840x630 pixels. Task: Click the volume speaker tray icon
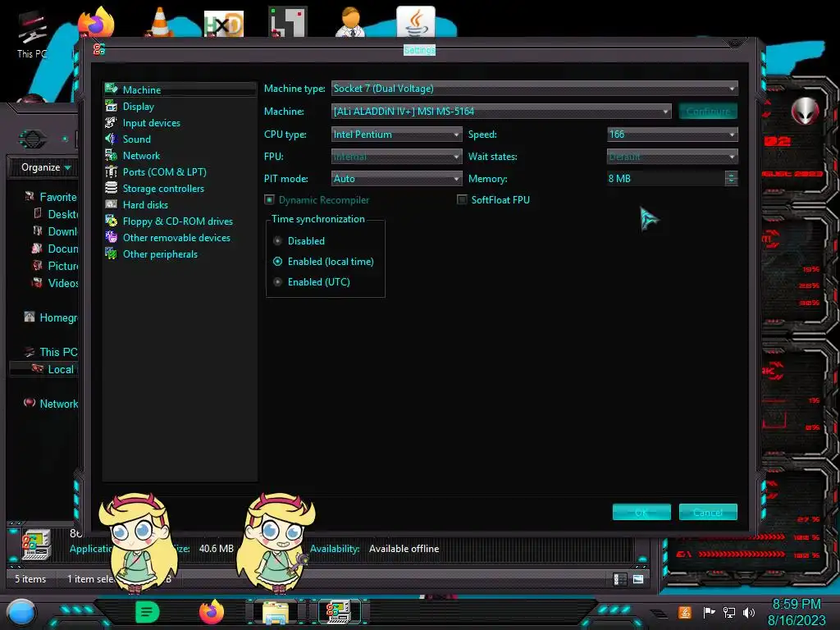(x=748, y=612)
